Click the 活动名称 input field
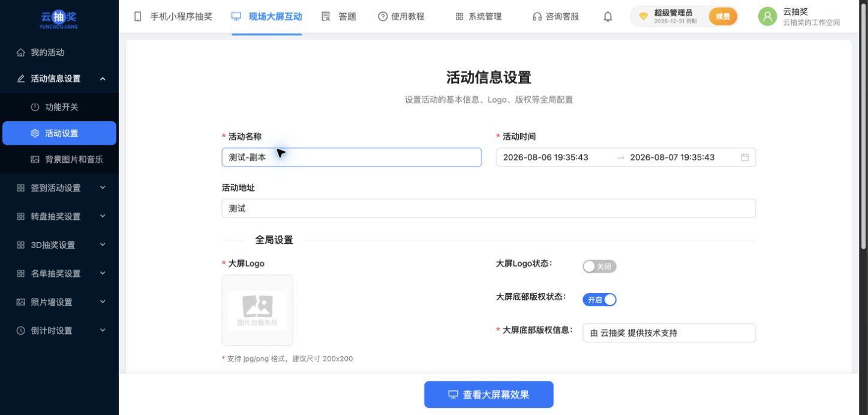This screenshot has width=868, height=415. (x=352, y=157)
